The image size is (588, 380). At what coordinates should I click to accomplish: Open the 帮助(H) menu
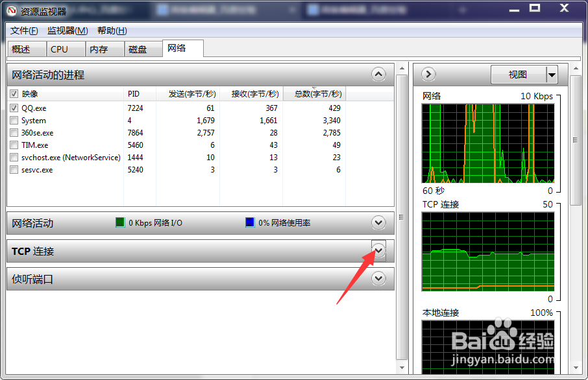[112, 30]
